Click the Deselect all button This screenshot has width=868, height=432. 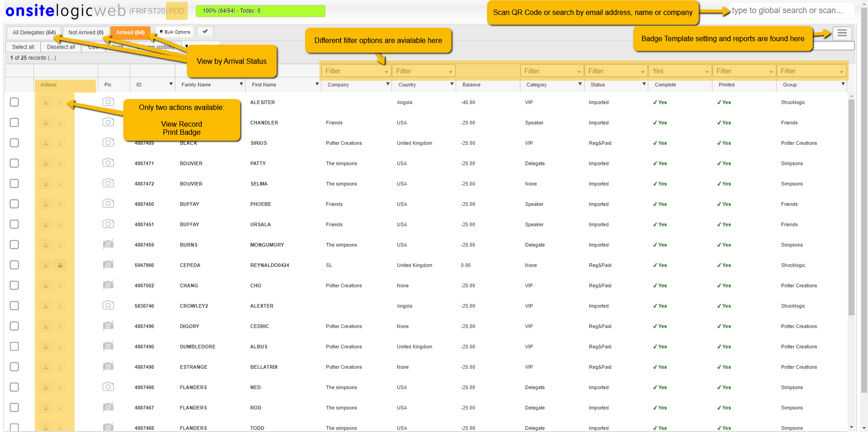61,47
